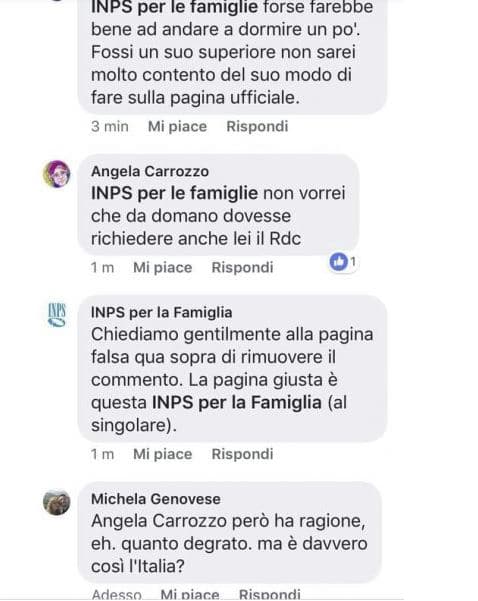Screen dimensions: 478x601
Task: Open INPS per le famiglie mention in Angela's comment
Action: pyautogui.click(x=174, y=193)
